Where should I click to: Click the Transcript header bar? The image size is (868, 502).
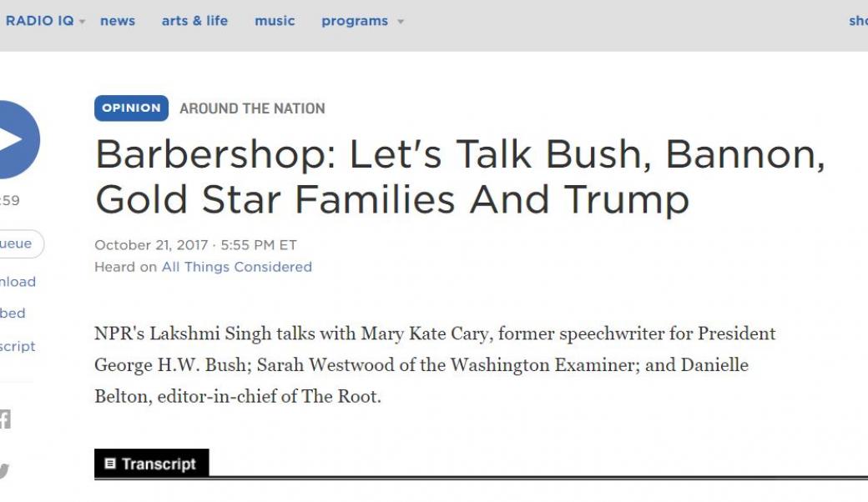(151, 463)
